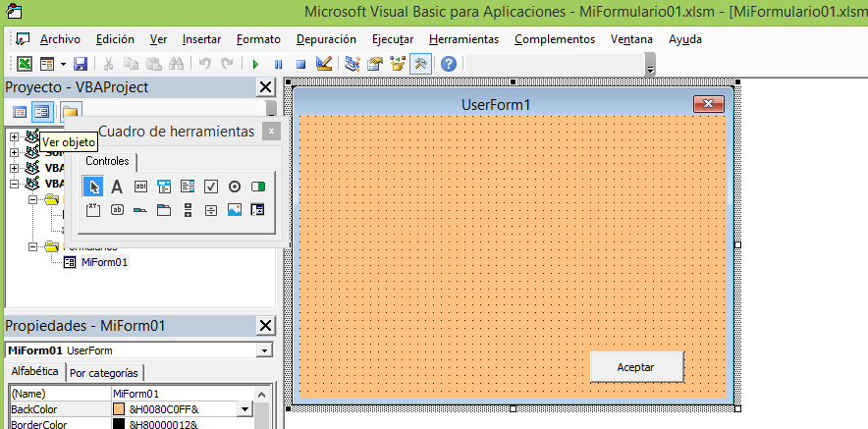Select the ComboBox tool in the toolbox

[164, 187]
